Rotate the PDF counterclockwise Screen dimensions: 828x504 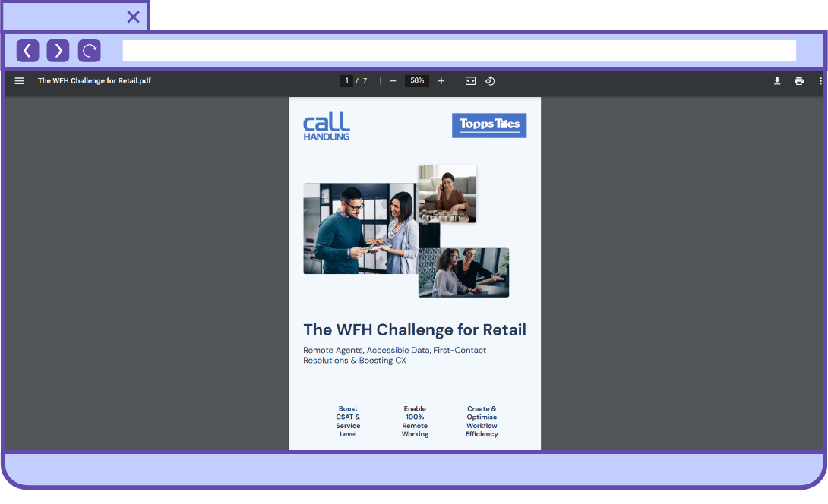pos(490,80)
